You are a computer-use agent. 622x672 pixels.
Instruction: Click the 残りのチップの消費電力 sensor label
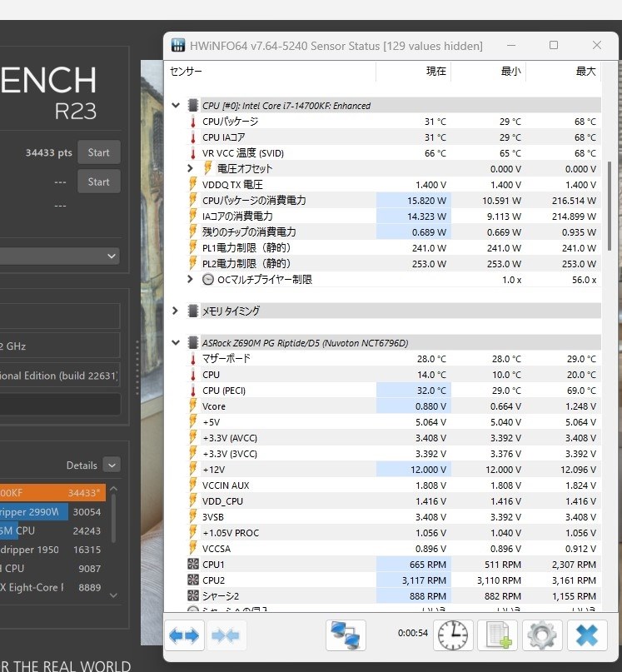coord(249,231)
